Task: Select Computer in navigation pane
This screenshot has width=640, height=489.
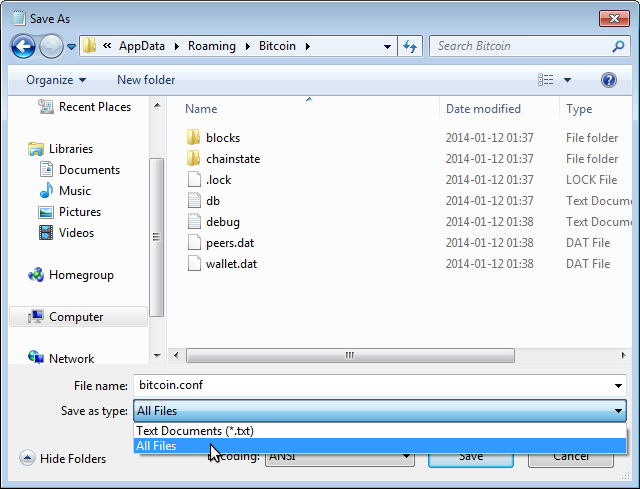Action: pos(78,317)
